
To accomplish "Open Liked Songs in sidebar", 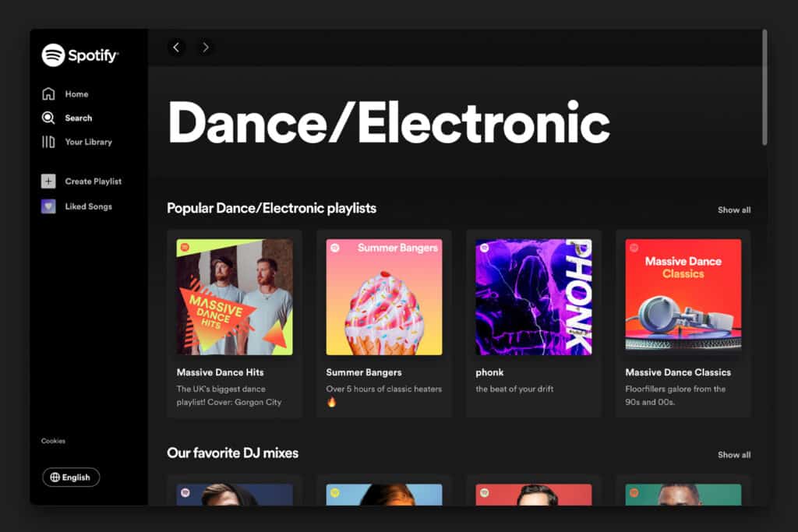I will tap(89, 206).
